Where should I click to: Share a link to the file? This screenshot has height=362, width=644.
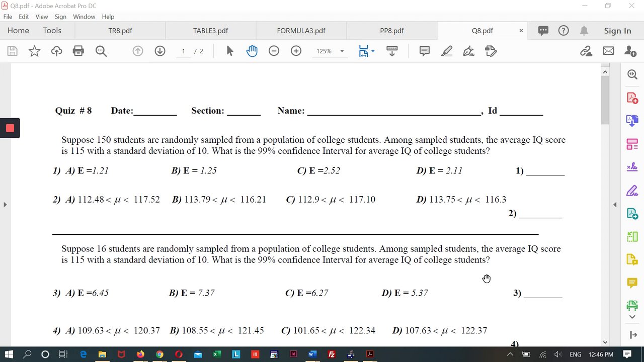click(x=586, y=51)
